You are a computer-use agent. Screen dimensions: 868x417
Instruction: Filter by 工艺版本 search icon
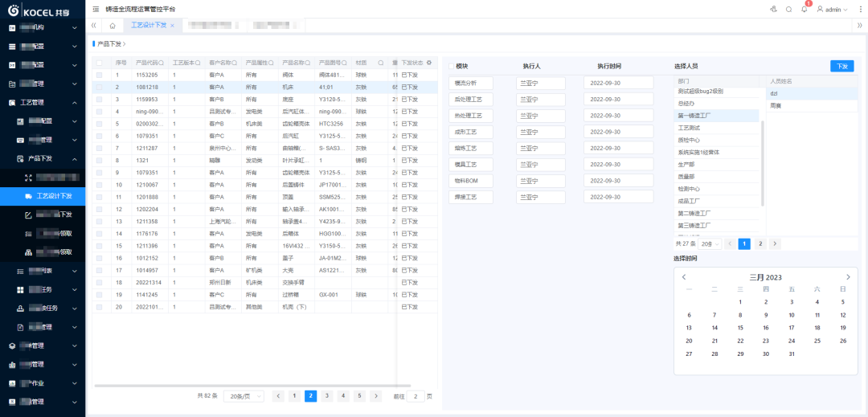tap(199, 63)
